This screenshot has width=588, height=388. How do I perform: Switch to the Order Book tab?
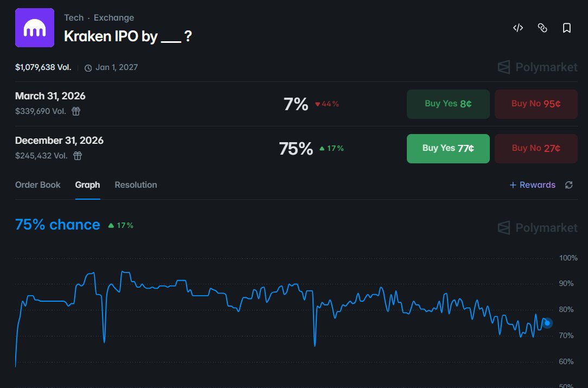[37, 185]
